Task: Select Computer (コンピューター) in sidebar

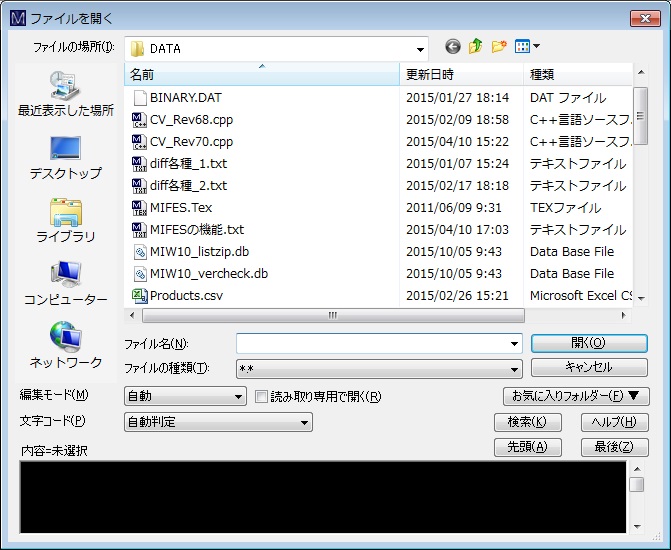Action: [65, 284]
